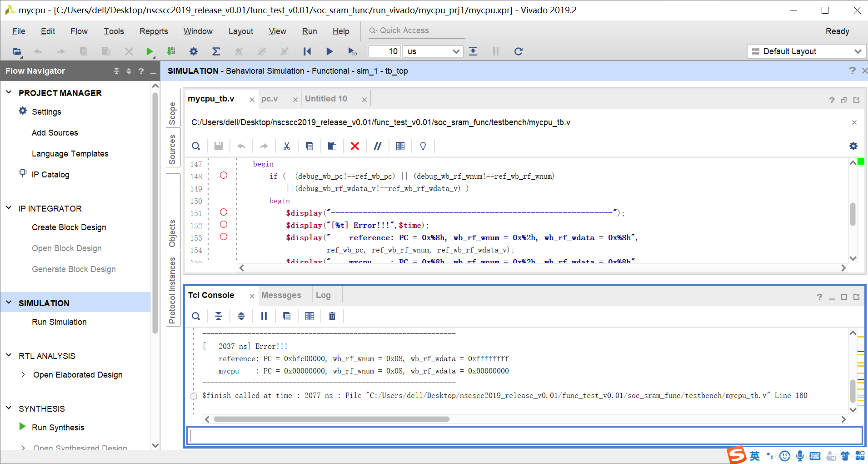This screenshot has width=868, height=464.
Task: Expand Open Elaborated Design item
Action: (x=23, y=374)
